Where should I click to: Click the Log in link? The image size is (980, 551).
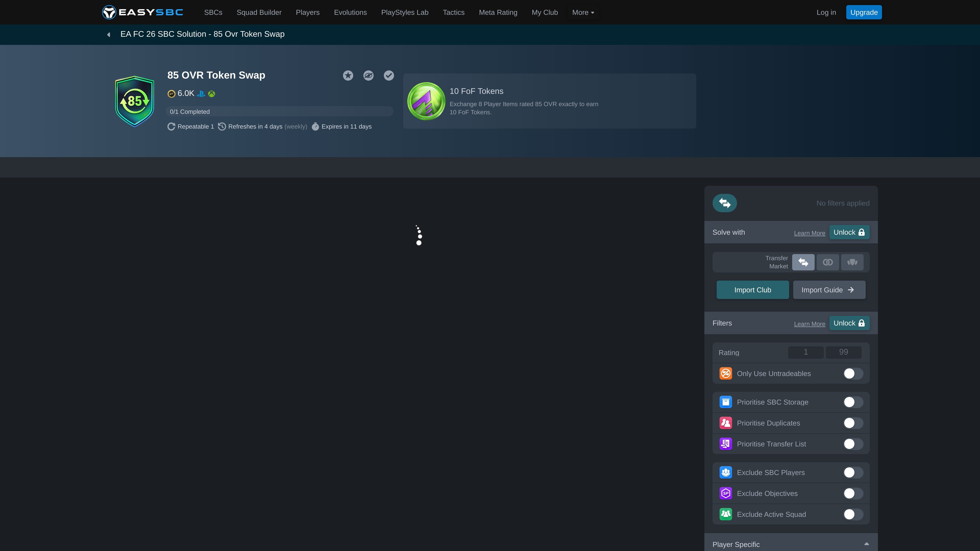coord(826,12)
